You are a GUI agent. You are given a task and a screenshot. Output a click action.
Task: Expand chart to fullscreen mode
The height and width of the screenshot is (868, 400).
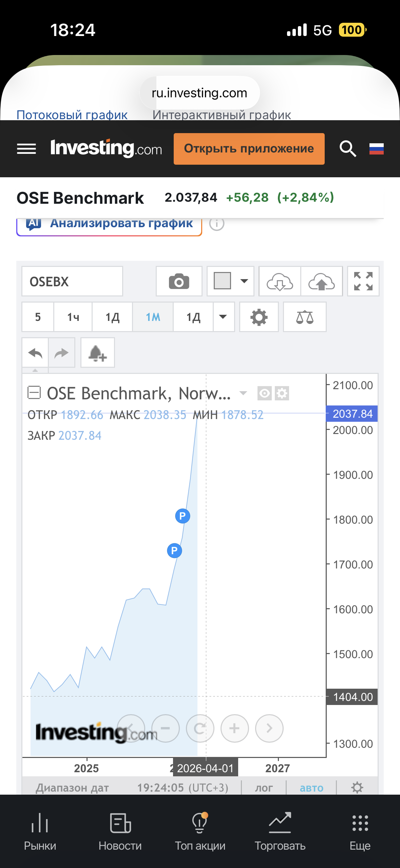[363, 282]
